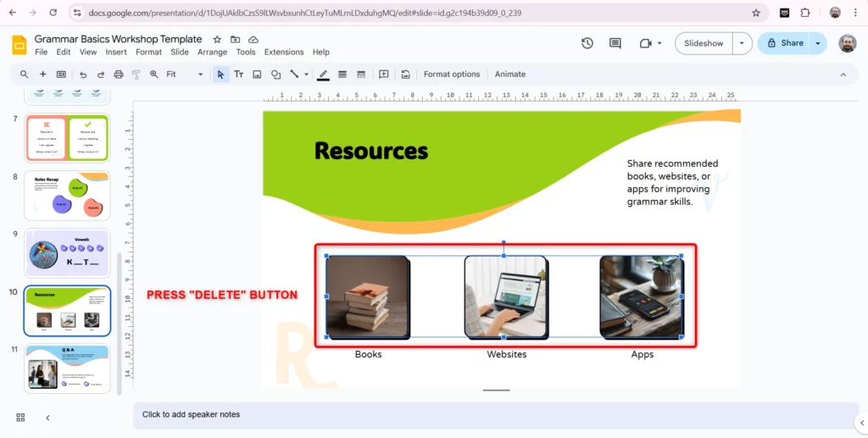Expand the Share button dropdown arrow

[818, 43]
